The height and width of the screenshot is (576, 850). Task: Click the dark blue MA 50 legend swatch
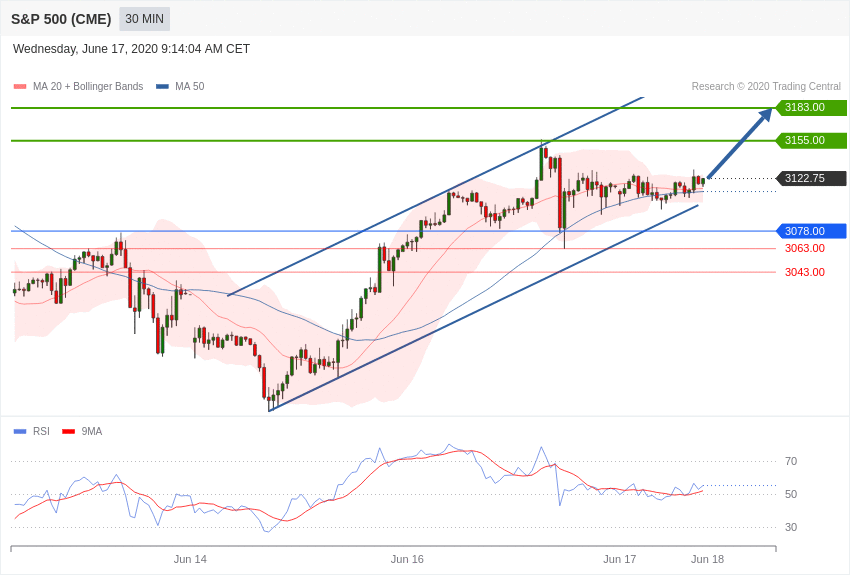coord(162,86)
